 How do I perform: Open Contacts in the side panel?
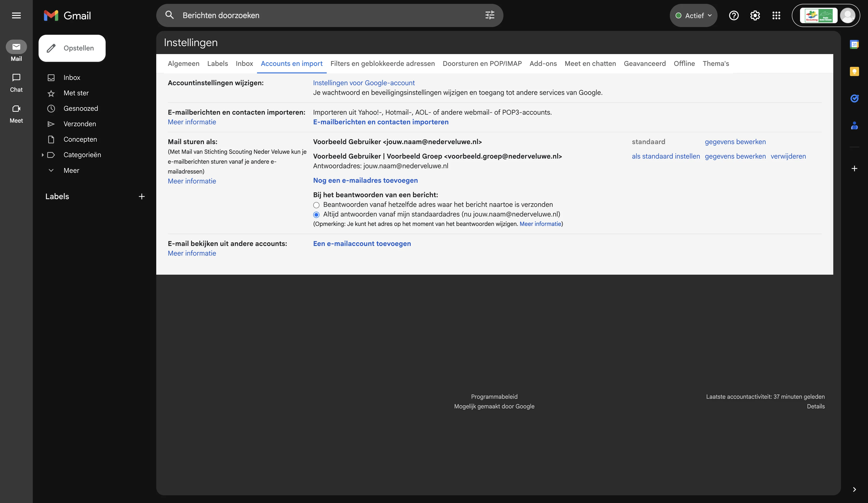coord(855,126)
